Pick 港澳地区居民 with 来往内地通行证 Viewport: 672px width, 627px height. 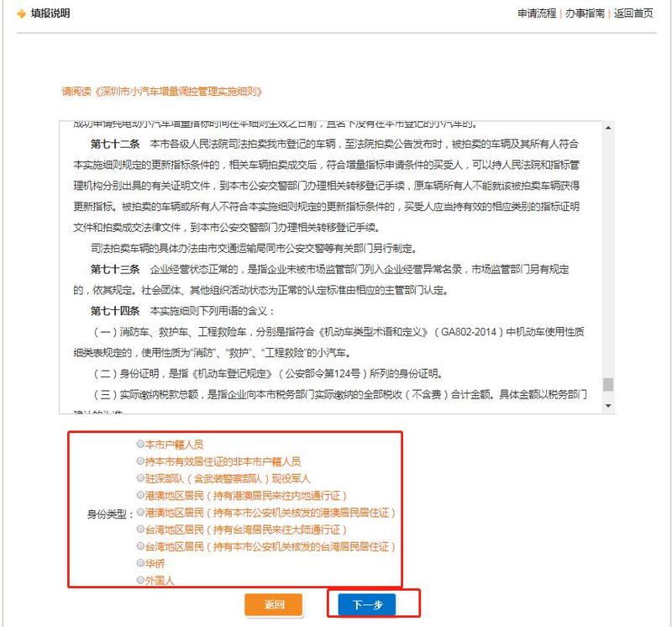(140, 495)
